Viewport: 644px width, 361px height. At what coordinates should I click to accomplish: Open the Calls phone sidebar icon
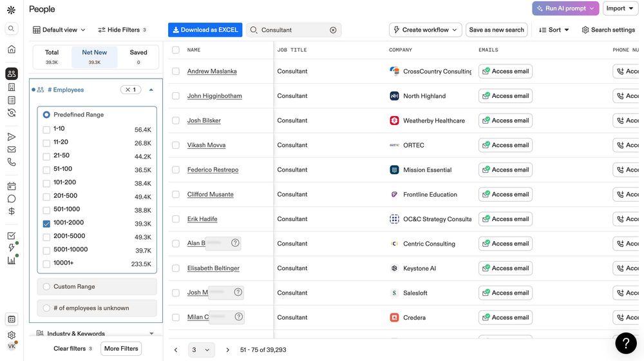pos(12,162)
